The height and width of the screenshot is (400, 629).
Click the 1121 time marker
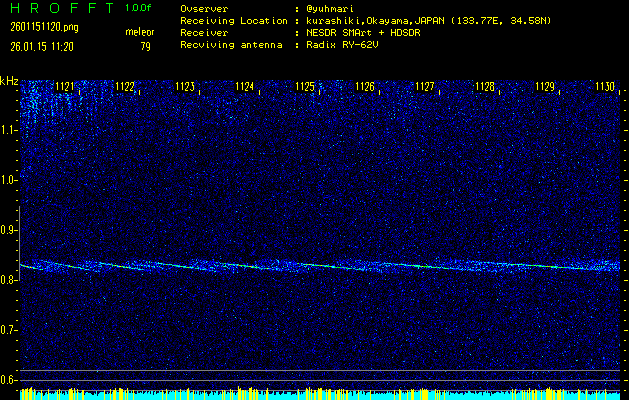pyautogui.click(x=64, y=88)
